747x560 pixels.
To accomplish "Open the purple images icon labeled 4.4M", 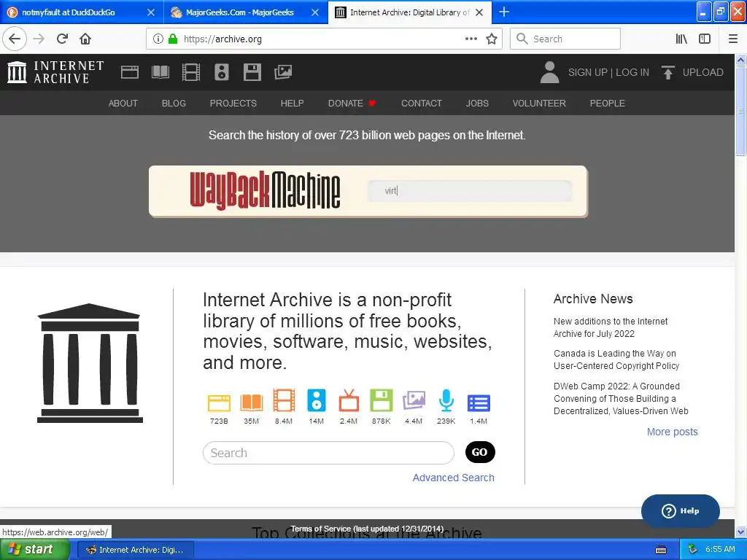I will pyautogui.click(x=414, y=400).
